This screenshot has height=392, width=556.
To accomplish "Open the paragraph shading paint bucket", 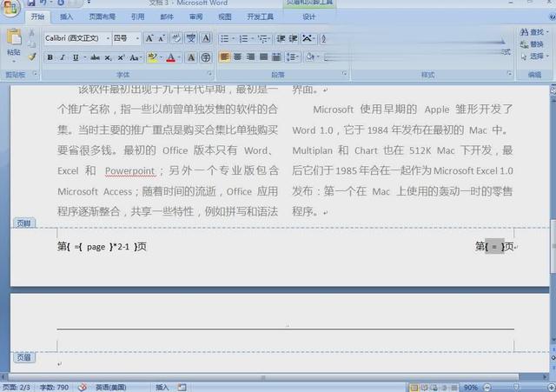I will (310, 56).
